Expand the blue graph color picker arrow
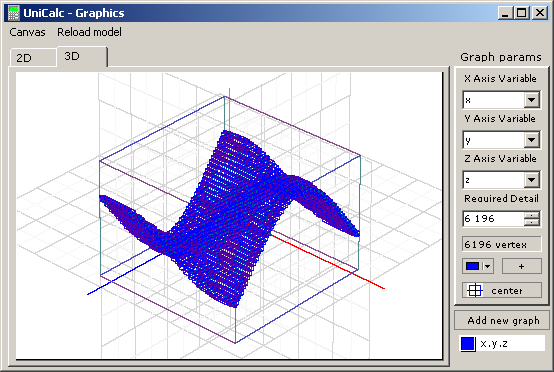The width and height of the screenshot is (554, 372). click(488, 266)
